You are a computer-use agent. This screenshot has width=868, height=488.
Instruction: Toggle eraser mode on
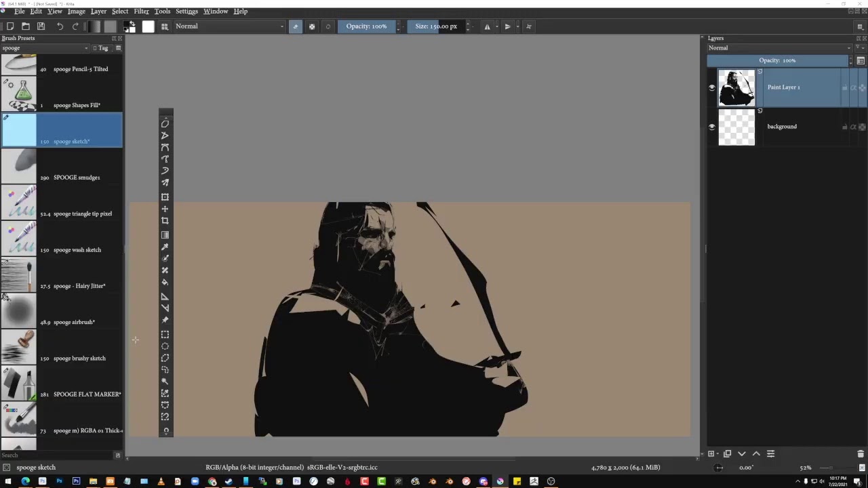[x=295, y=26]
